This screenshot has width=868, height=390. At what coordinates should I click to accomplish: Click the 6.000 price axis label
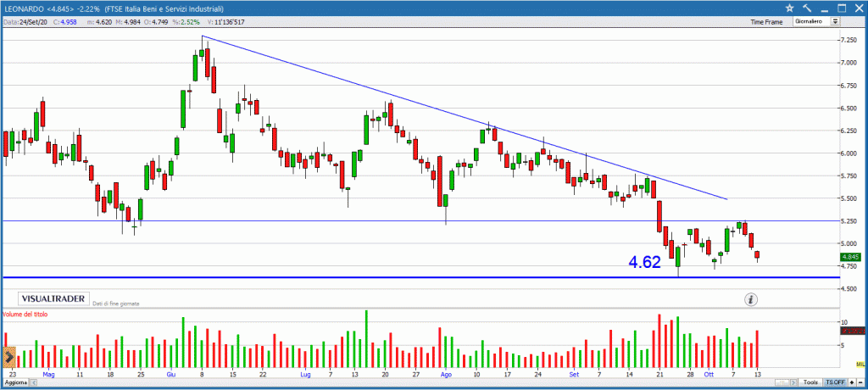click(849, 153)
